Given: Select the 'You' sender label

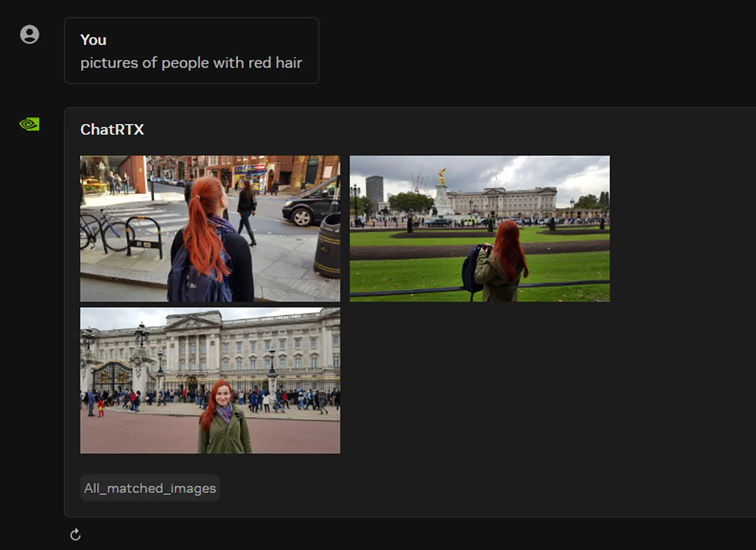Looking at the screenshot, I should coord(93,40).
